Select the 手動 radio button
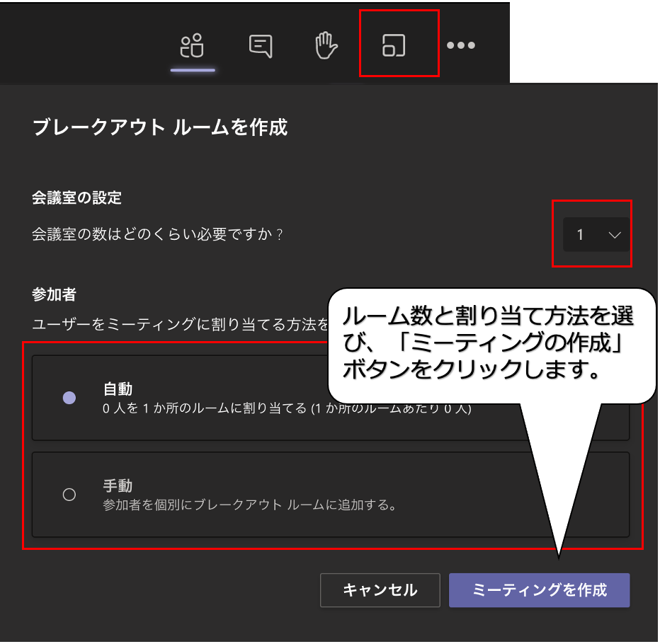Image resolution: width=660 pixels, height=644 pixels. click(69, 495)
